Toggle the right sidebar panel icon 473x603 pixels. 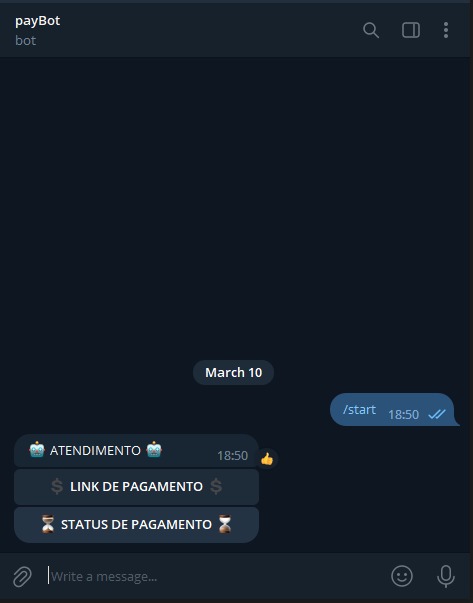coord(411,30)
